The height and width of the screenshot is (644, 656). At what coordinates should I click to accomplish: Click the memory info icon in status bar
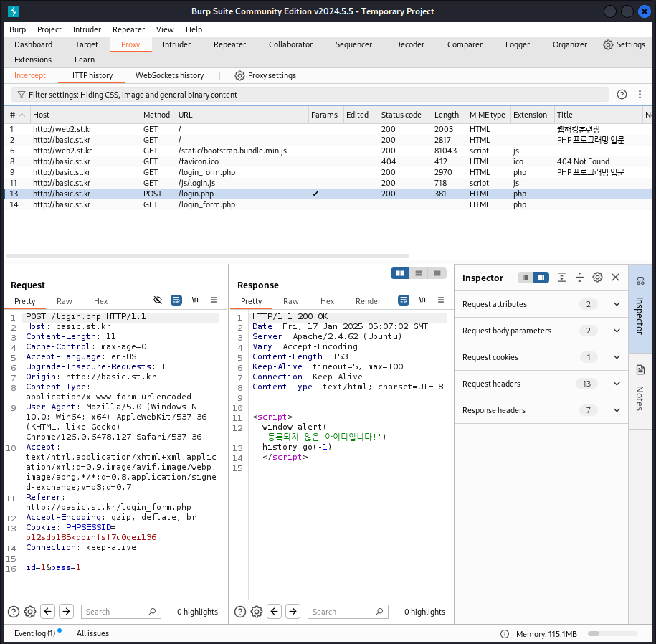tap(505, 634)
